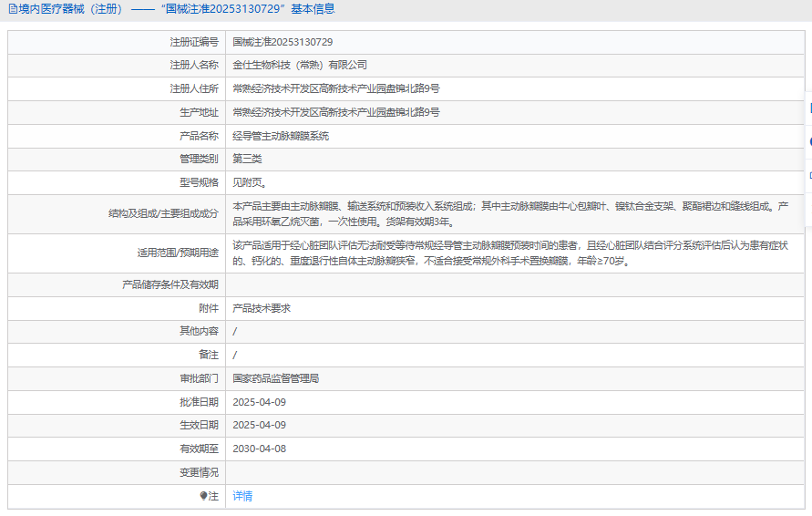The width and height of the screenshot is (812, 516).
Task: Click the structure description starting 本产品主要由主动脉瓣膜
Action: [x=510, y=214]
